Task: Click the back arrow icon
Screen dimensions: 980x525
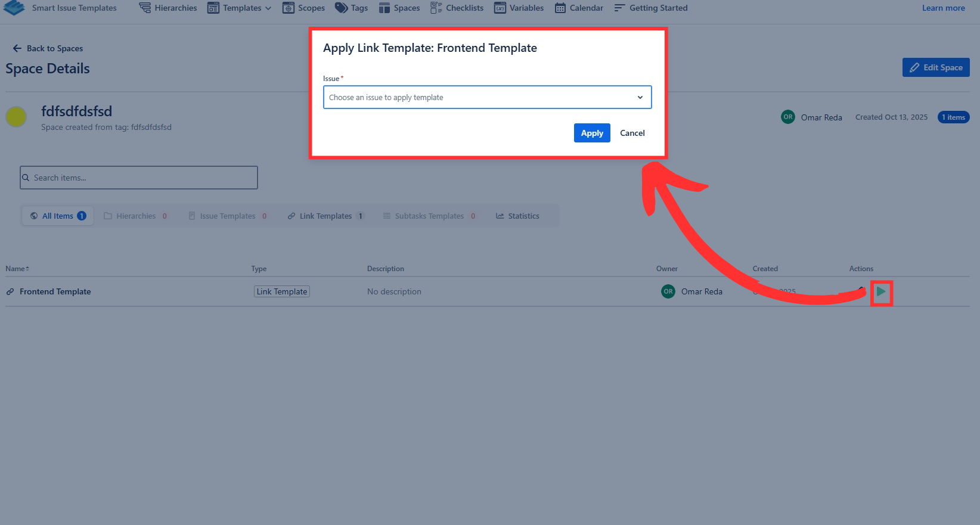Action: point(17,48)
